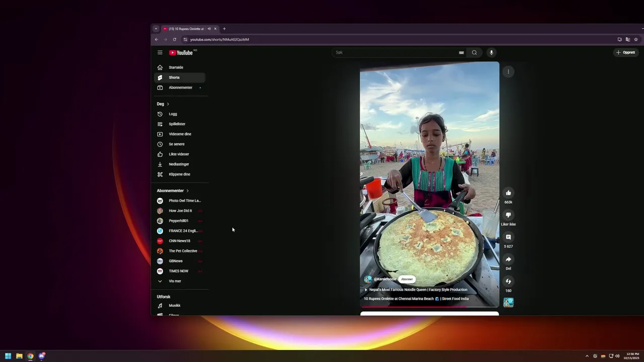Open TIMES NOW channel

coord(180,271)
